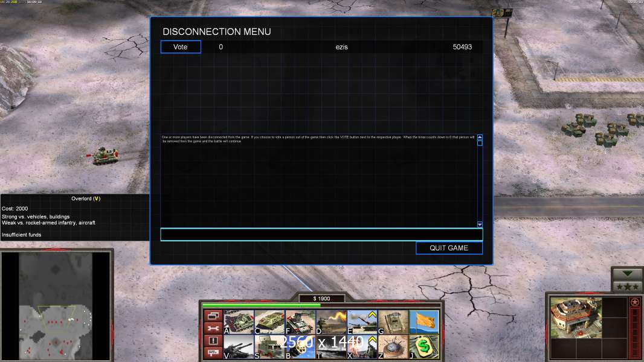
Task: Click the War Factory portrait thumbnail
Action: click(x=576, y=318)
